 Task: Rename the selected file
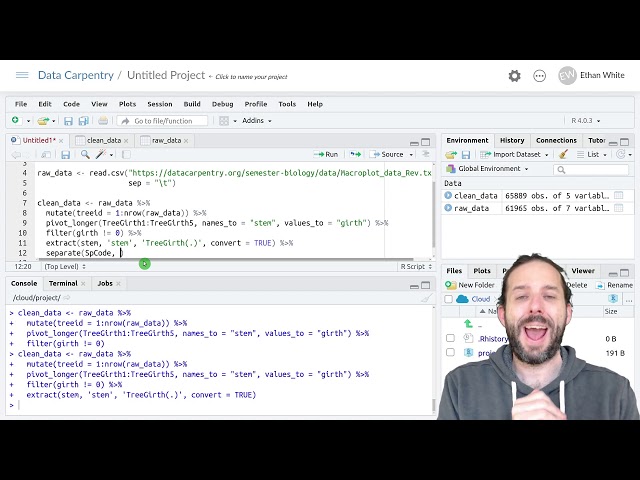(614, 285)
